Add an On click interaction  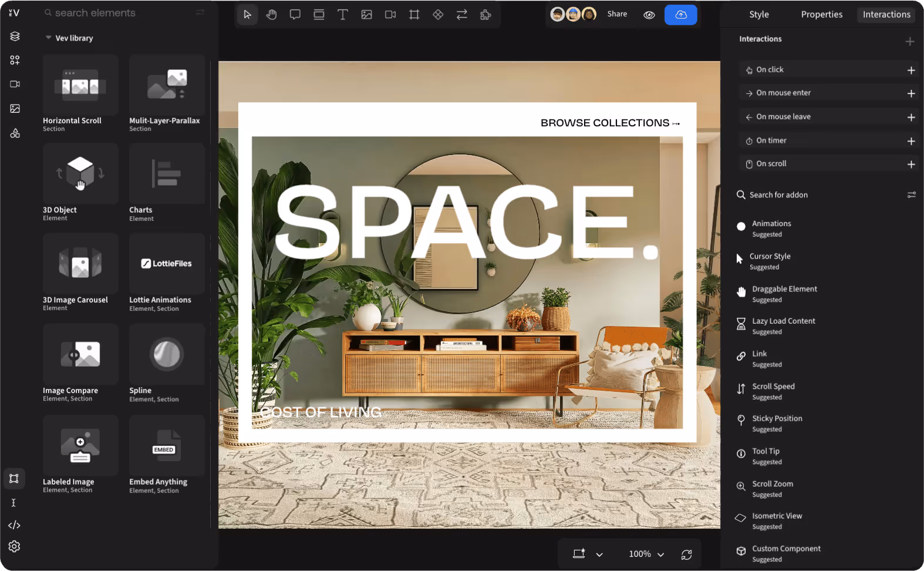click(x=911, y=70)
